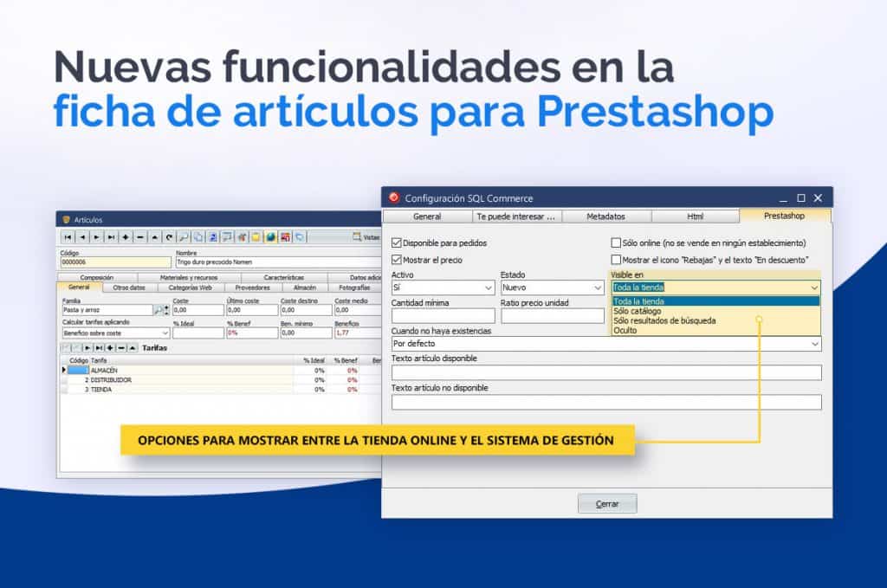Open the globe web icon in Artículos toolbar
887x588 pixels.
[270, 236]
